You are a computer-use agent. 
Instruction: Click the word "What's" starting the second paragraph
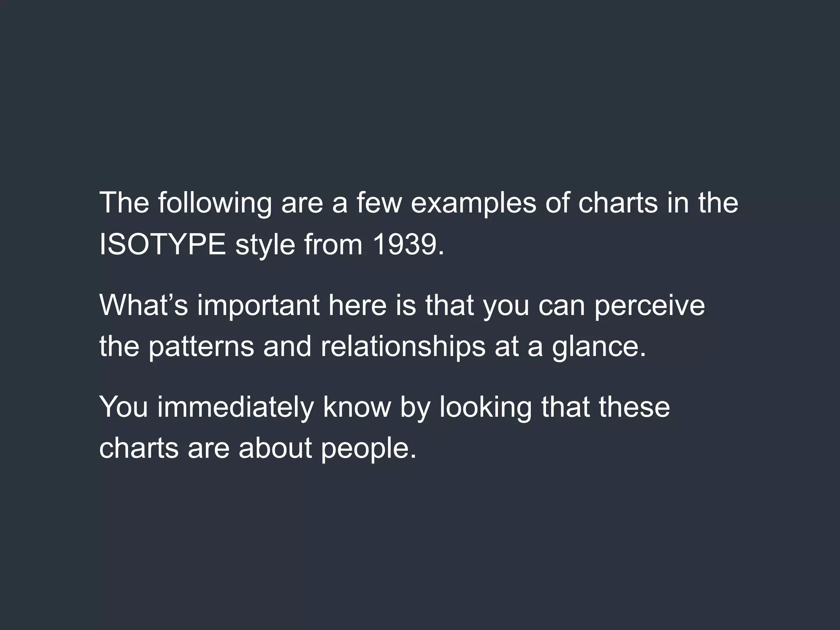coord(144,306)
